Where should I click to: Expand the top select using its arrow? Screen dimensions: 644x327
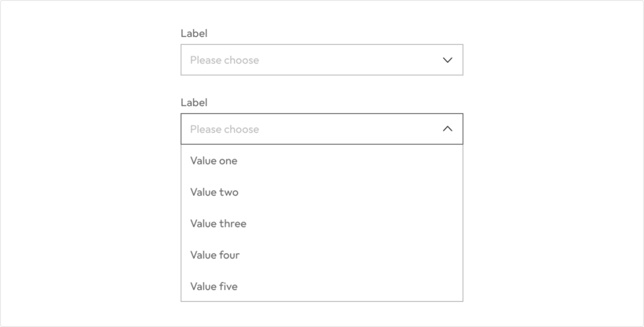448,60
